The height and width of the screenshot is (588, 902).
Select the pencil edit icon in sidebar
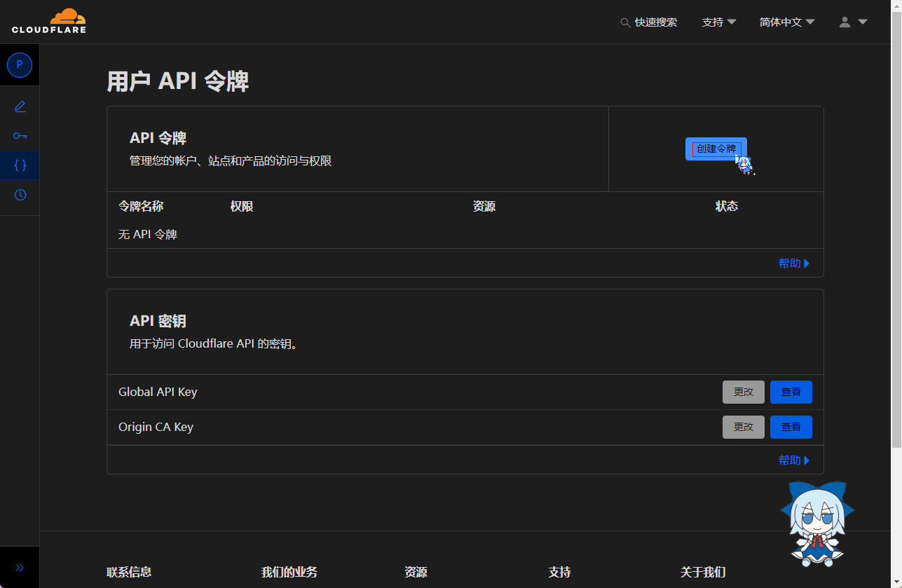coord(20,107)
